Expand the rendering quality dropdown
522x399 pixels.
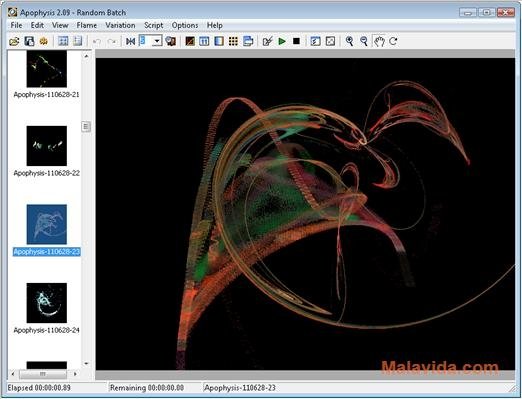click(157, 41)
